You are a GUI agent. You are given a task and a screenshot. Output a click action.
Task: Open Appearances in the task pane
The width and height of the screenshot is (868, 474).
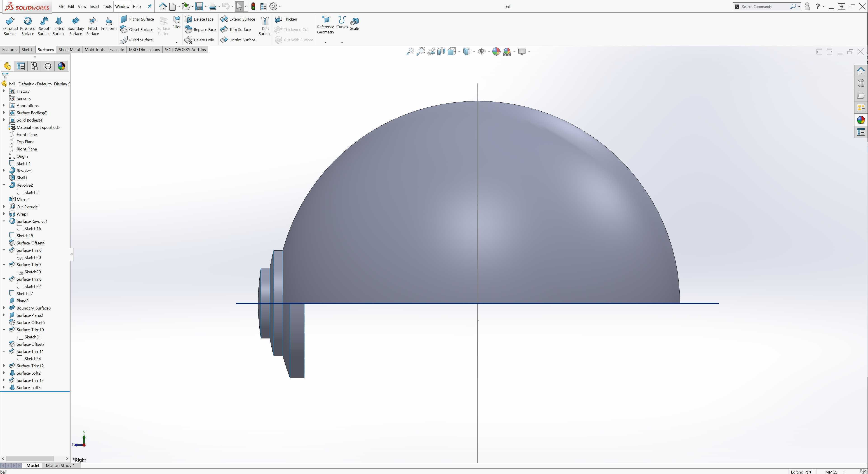coord(861,120)
